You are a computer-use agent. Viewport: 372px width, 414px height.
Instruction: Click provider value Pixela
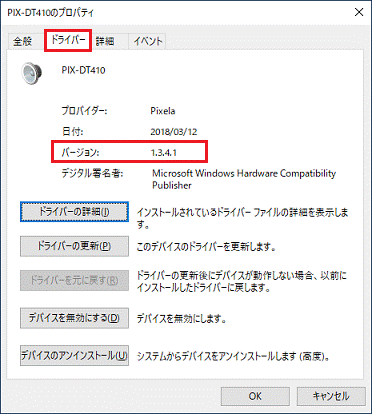[163, 111]
